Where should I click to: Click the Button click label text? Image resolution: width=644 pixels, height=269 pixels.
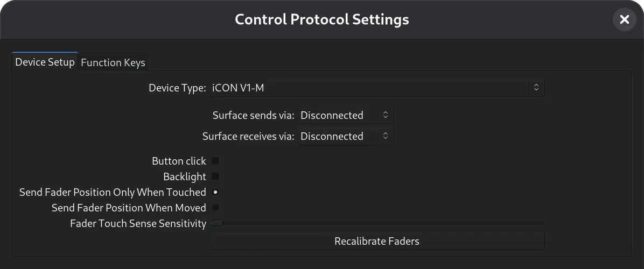click(179, 161)
